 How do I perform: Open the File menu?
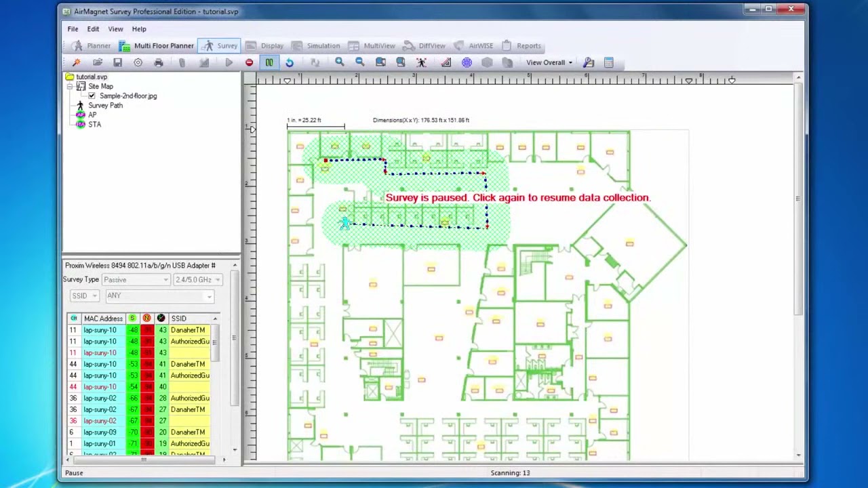pos(73,29)
